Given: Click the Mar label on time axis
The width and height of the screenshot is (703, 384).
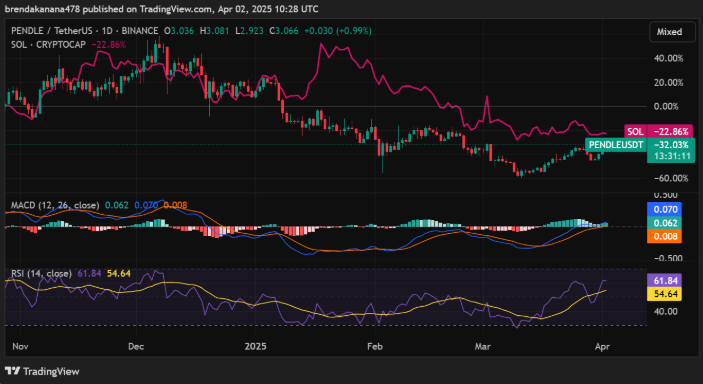Looking at the screenshot, I should click(484, 347).
